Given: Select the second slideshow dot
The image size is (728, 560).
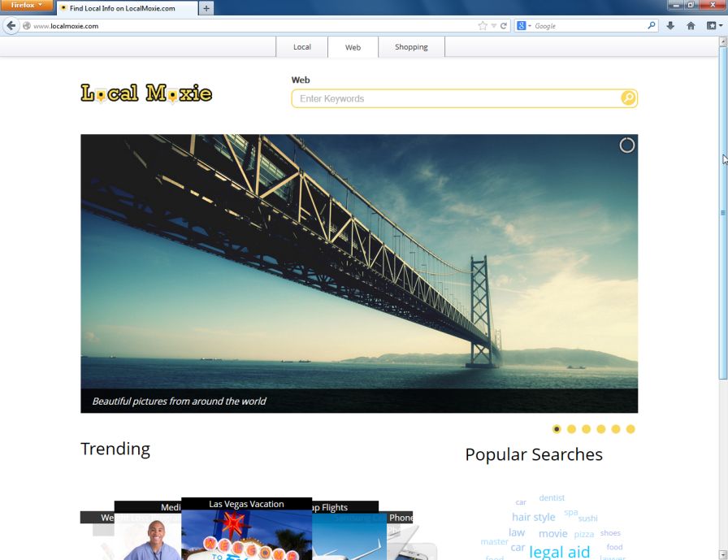Looking at the screenshot, I should 571,429.
